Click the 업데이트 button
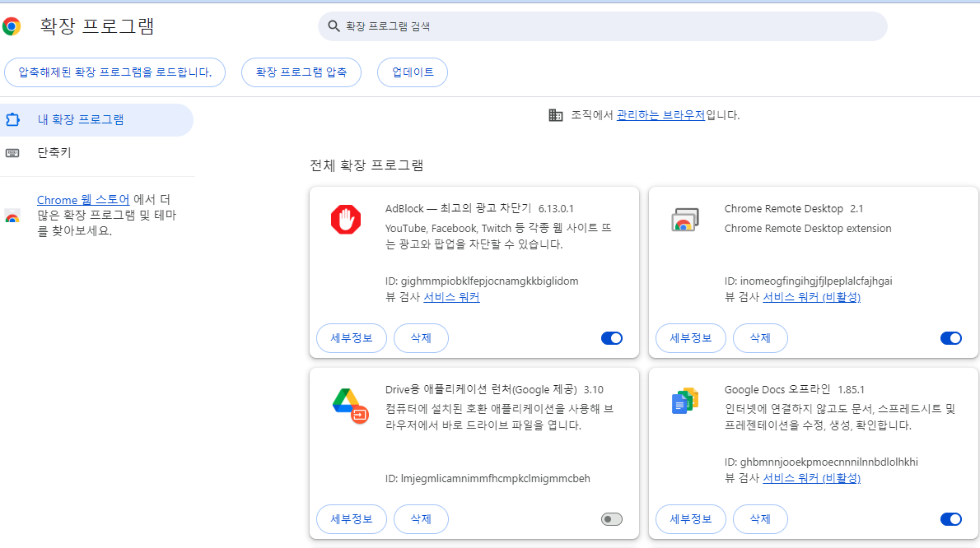Image resolution: width=980 pixels, height=548 pixels. 413,72
